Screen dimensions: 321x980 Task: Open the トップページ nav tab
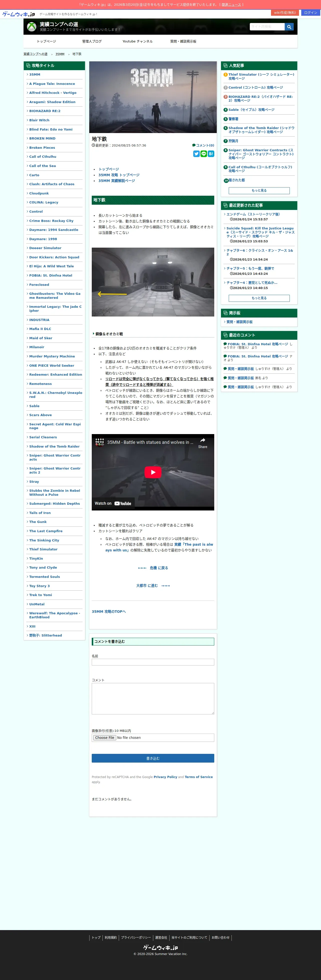pos(46,41)
